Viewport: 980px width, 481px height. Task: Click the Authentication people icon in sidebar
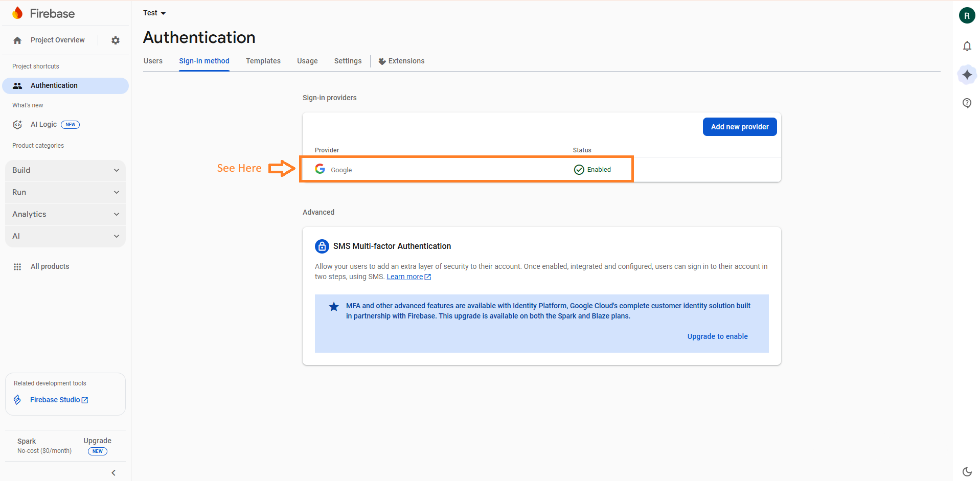coord(17,86)
